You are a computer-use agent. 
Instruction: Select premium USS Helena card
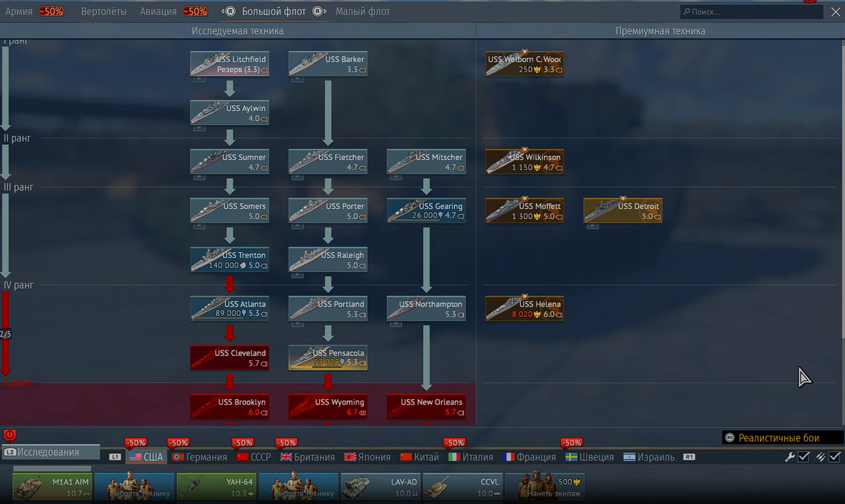pos(524,308)
